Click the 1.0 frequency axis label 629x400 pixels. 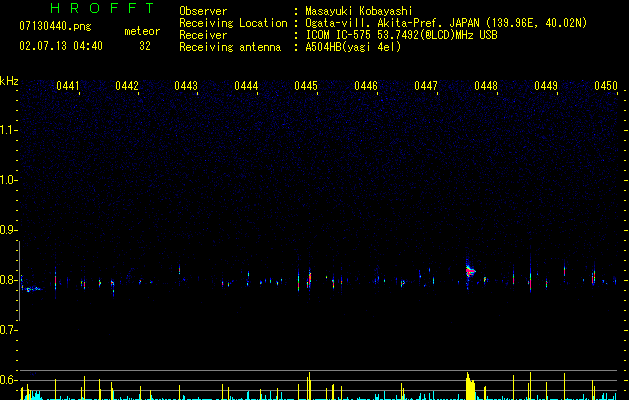[x=8, y=180]
